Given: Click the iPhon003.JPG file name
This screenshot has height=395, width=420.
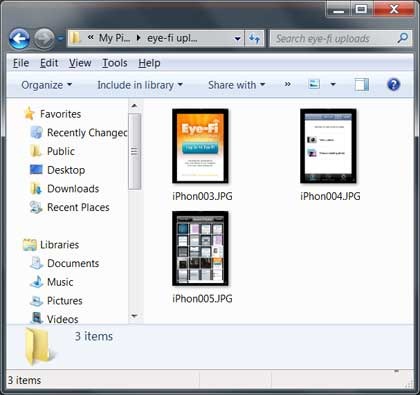Looking at the screenshot, I should coord(202,196).
